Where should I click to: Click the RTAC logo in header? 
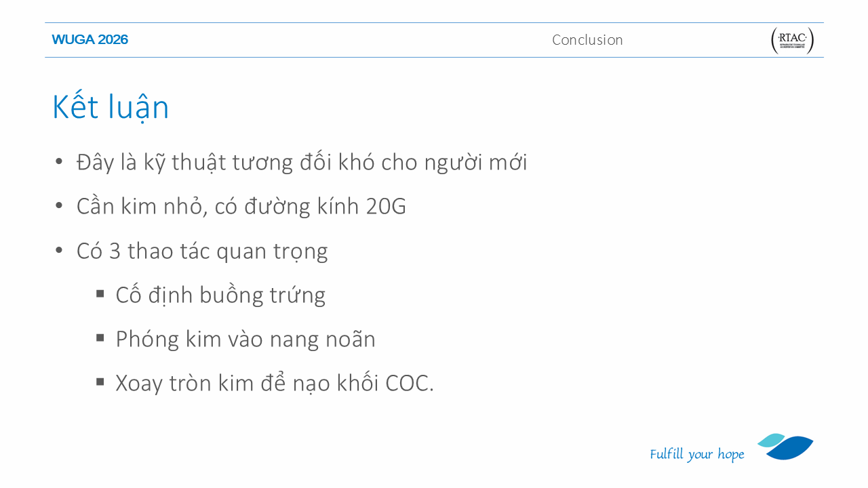click(x=792, y=41)
